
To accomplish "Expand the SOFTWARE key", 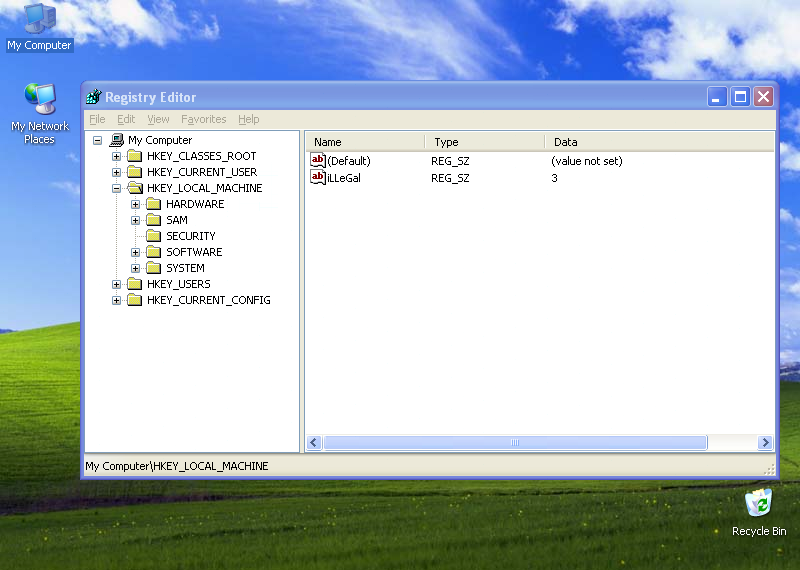I will (135, 253).
